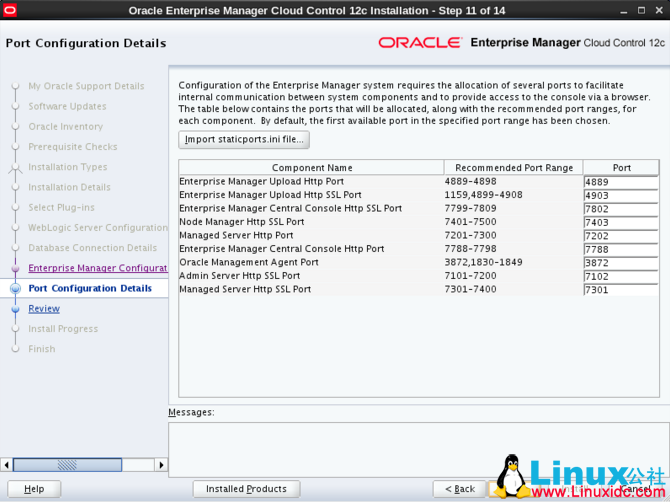Click range value 3872,1830-1849
Image resolution: width=670 pixels, height=502 pixels.
coord(483,262)
